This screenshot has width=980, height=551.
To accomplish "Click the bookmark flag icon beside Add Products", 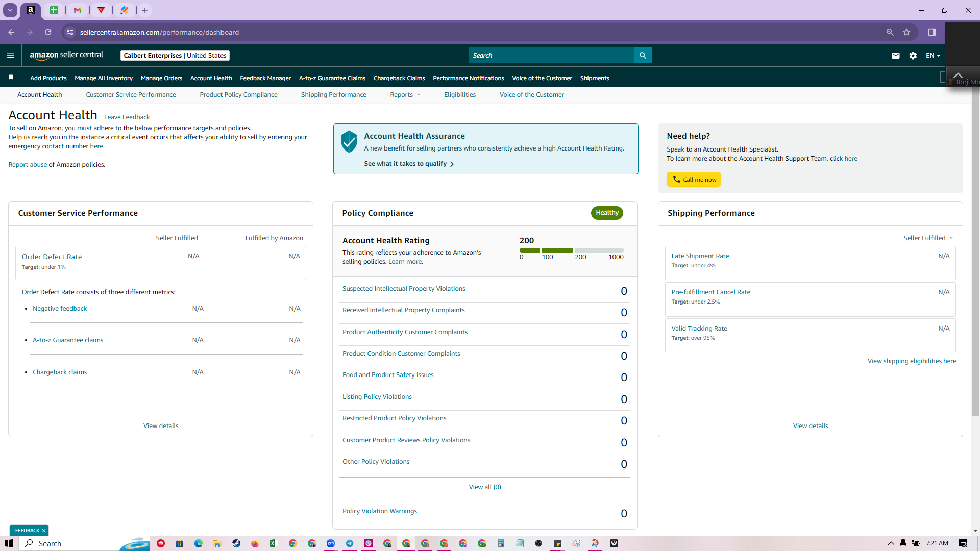I will 11,78.
